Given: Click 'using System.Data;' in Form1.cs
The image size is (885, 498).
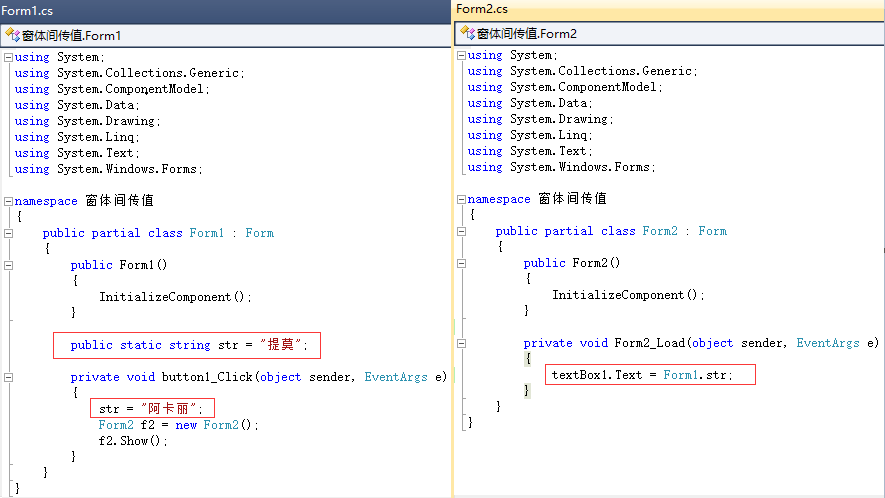Looking at the screenshot, I should click(x=77, y=105).
